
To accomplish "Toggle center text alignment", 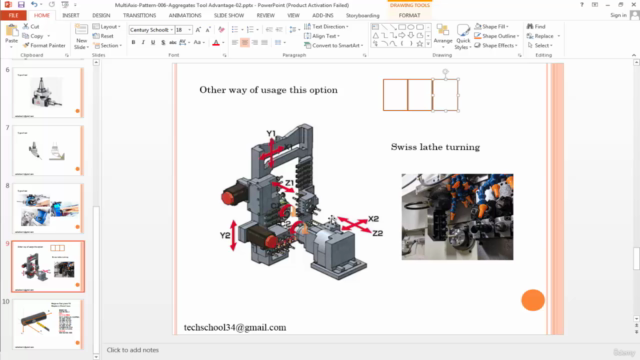I will (245, 42).
